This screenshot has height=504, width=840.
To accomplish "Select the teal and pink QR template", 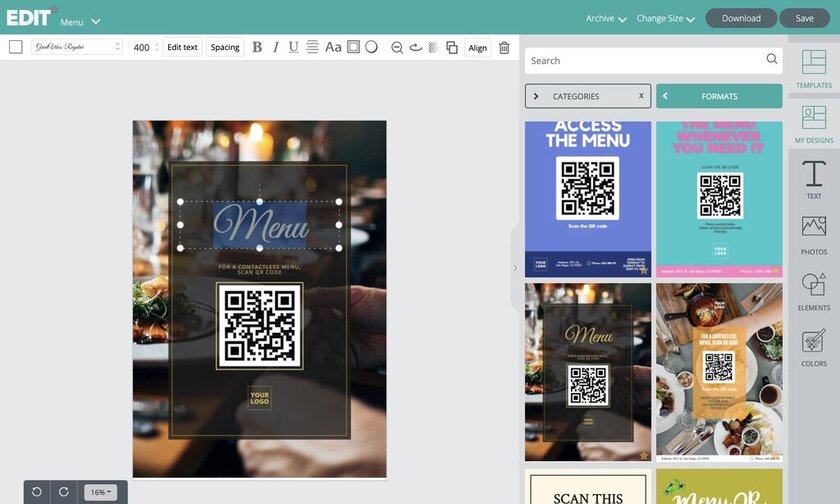I will click(719, 199).
